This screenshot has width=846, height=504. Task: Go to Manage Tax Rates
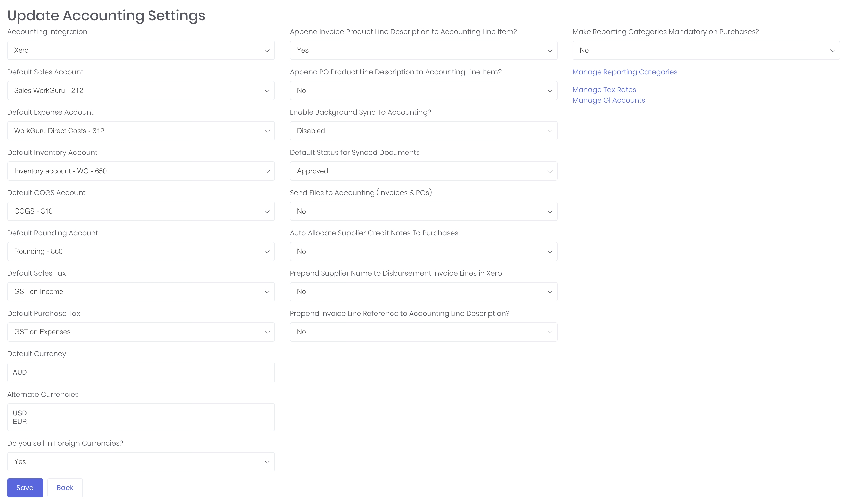click(x=604, y=90)
